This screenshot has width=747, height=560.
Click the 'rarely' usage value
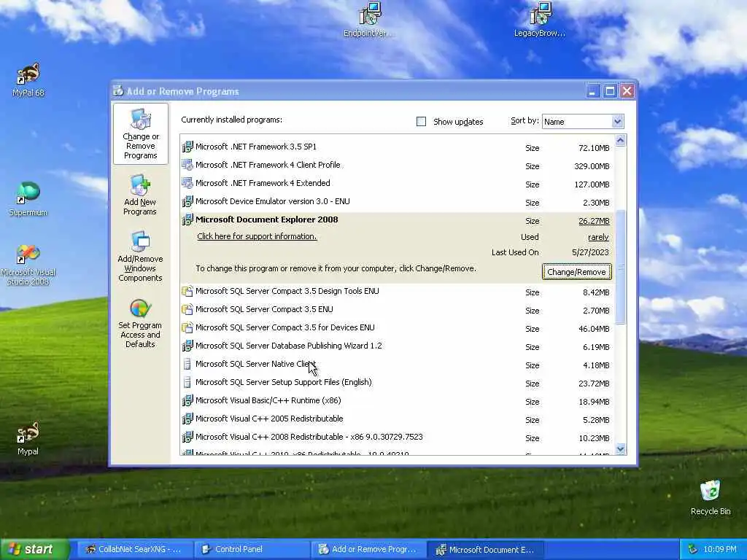click(598, 237)
